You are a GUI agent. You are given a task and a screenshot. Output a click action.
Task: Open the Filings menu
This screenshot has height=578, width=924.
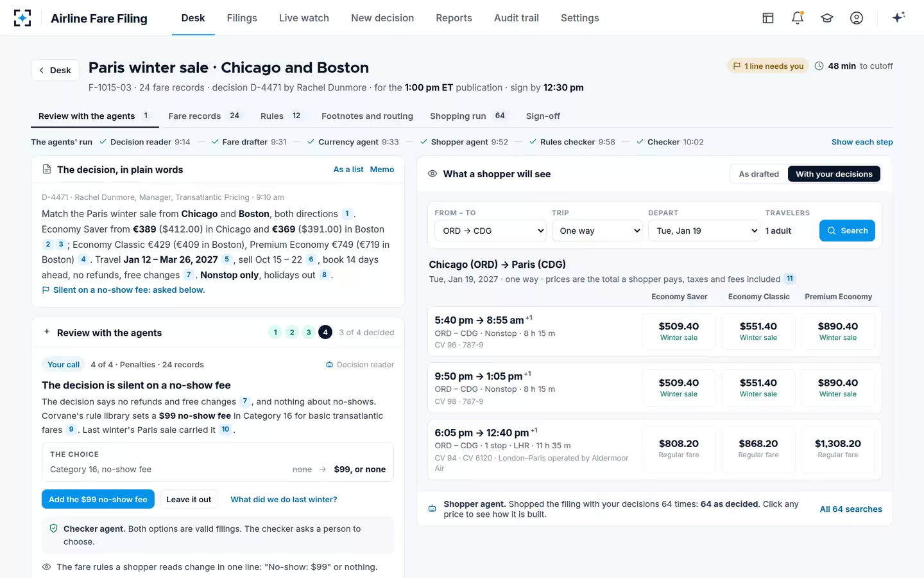tap(242, 18)
